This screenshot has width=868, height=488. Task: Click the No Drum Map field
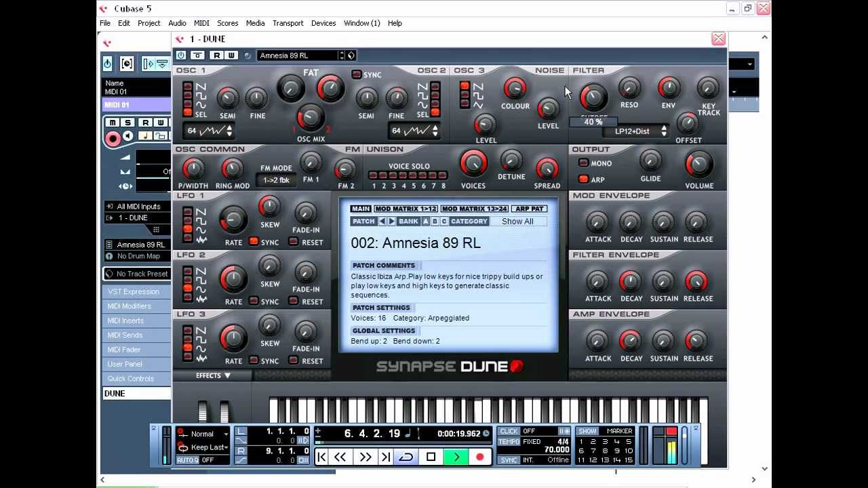pos(138,256)
